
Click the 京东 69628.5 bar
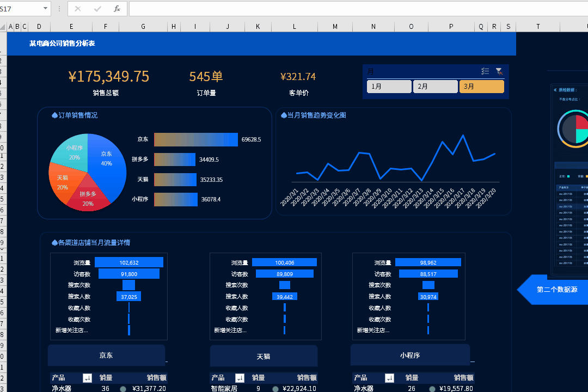tap(196, 139)
